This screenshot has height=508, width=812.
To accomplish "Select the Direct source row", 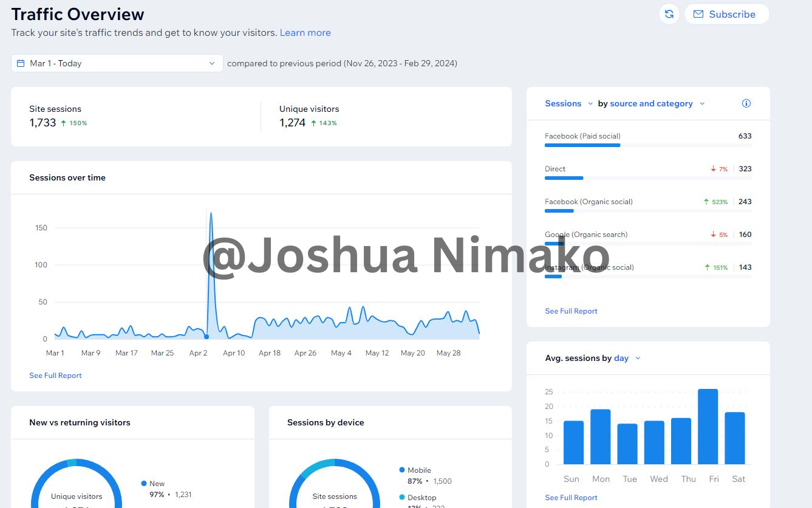I will [x=648, y=173].
